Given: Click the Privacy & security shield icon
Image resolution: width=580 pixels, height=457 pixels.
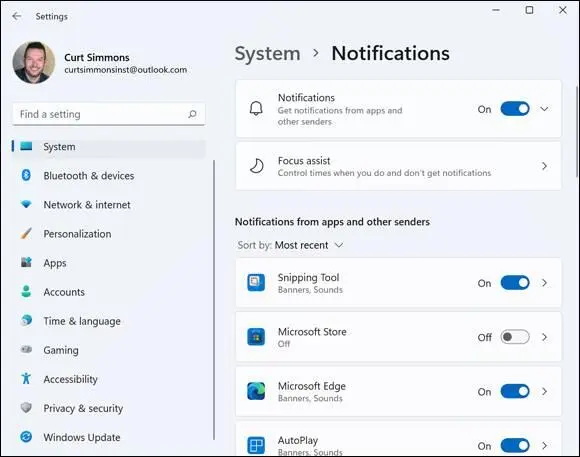Looking at the screenshot, I should (26, 408).
